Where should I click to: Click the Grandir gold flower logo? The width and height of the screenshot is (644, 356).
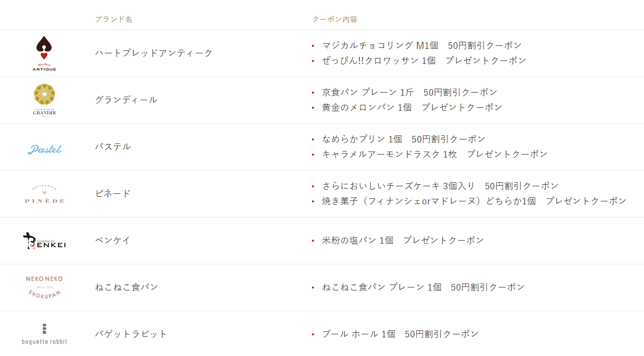pyautogui.click(x=44, y=100)
